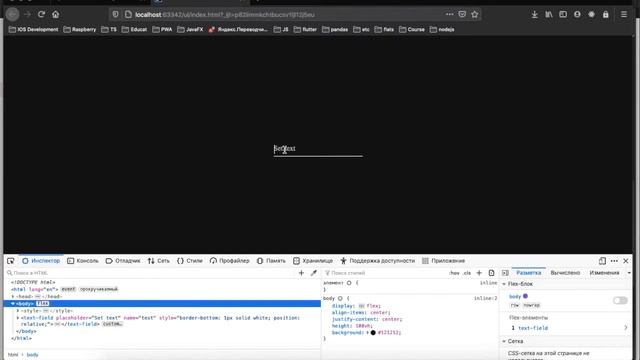The image size is (640, 360).
Task: Open the IOS Development bookmark folder
Action: tap(34, 29)
